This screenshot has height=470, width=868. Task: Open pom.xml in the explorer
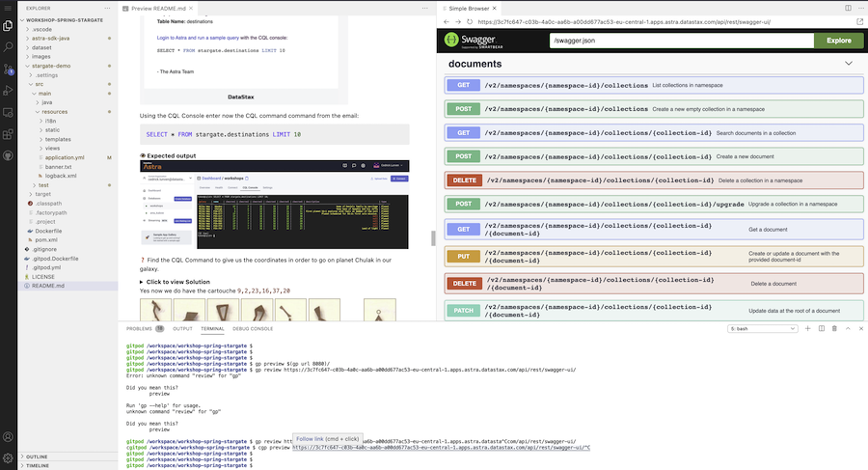point(46,240)
